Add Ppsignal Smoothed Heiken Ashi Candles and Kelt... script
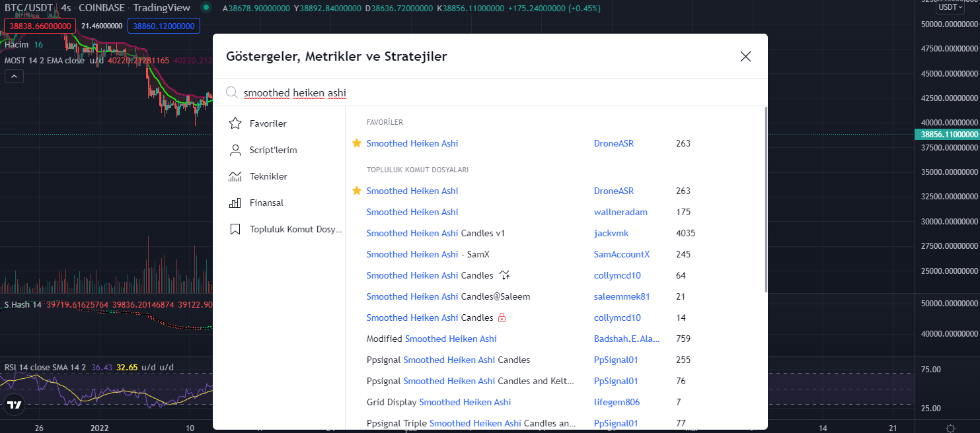The height and width of the screenshot is (433, 980). tap(471, 381)
